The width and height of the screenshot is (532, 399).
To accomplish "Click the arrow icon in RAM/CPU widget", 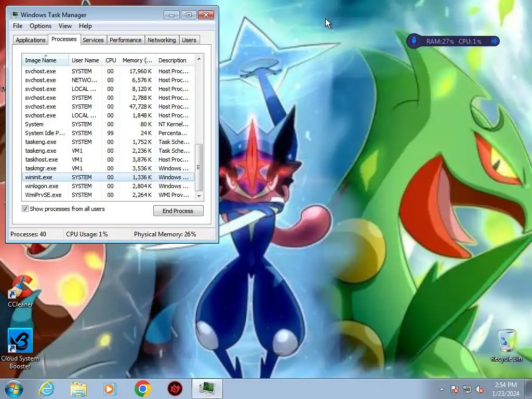I will [494, 41].
